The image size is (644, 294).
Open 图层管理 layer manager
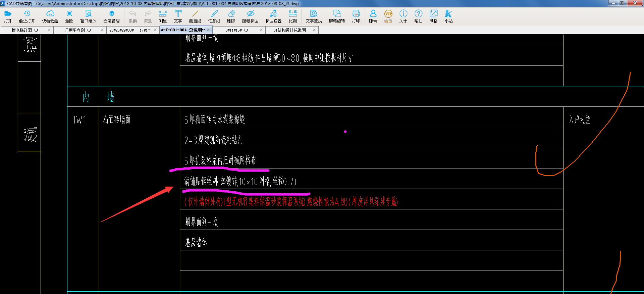tap(111, 16)
